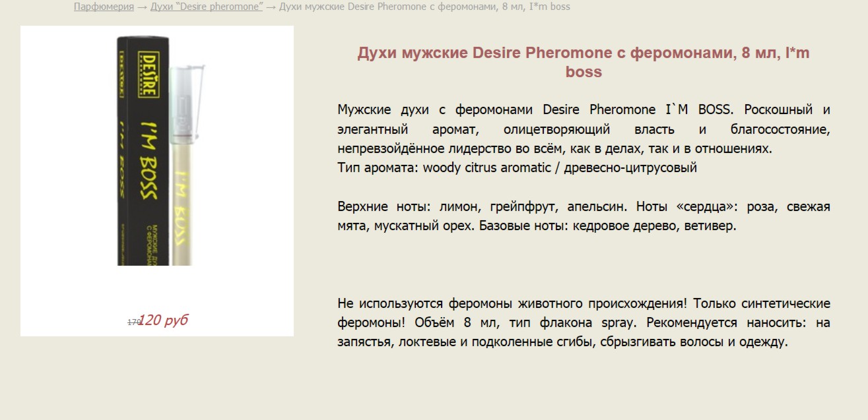Screen dimensions: 868x420
Task: Go to Духи "Desire pheromone" breadcrumb
Action: (207, 7)
